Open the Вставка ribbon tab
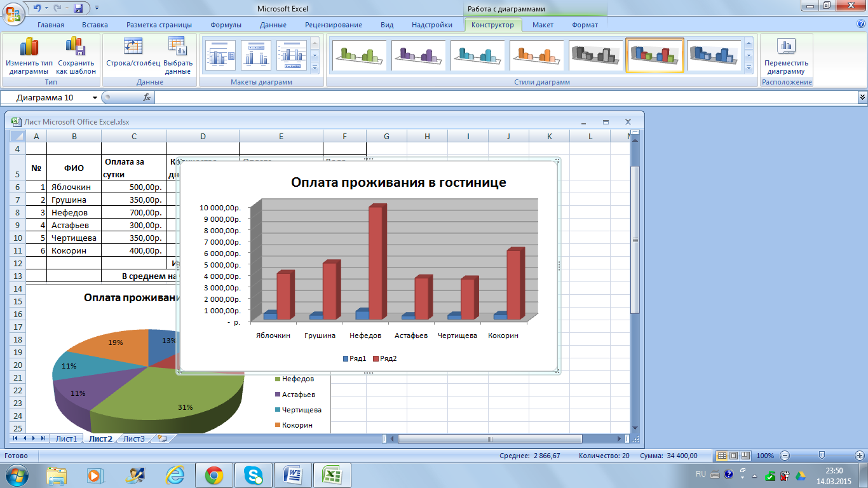Image resolution: width=868 pixels, height=488 pixels. tap(95, 25)
